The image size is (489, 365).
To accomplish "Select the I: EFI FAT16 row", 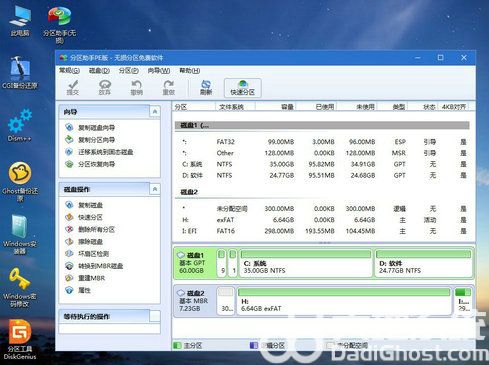I will (x=322, y=231).
